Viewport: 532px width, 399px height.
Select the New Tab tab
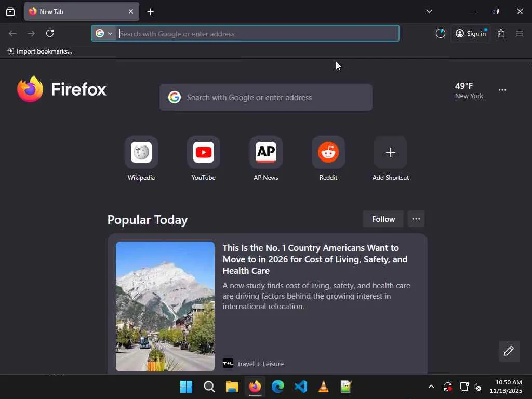82,11
